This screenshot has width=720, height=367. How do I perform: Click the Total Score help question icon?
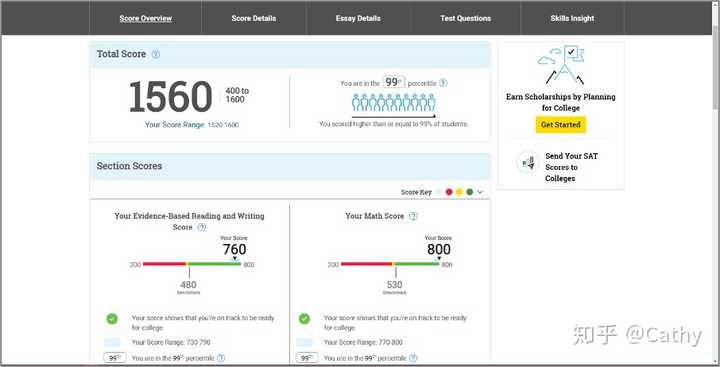click(156, 54)
